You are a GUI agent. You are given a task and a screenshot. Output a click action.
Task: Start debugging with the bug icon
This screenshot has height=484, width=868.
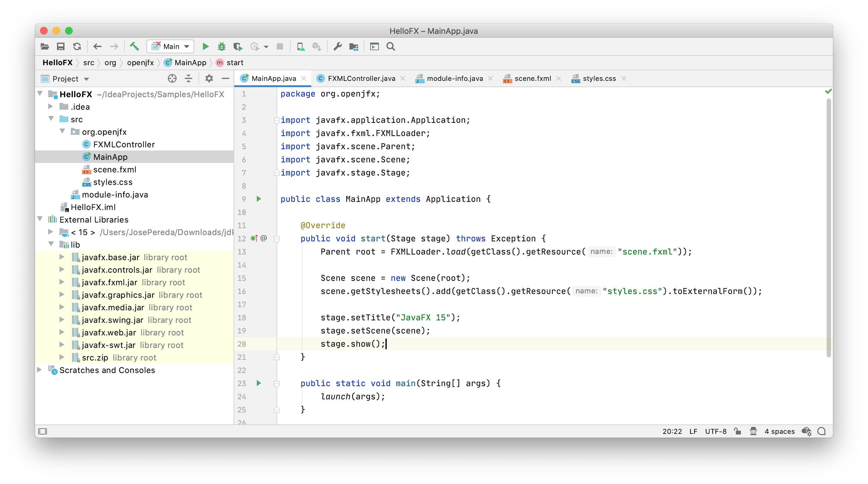pos(221,46)
